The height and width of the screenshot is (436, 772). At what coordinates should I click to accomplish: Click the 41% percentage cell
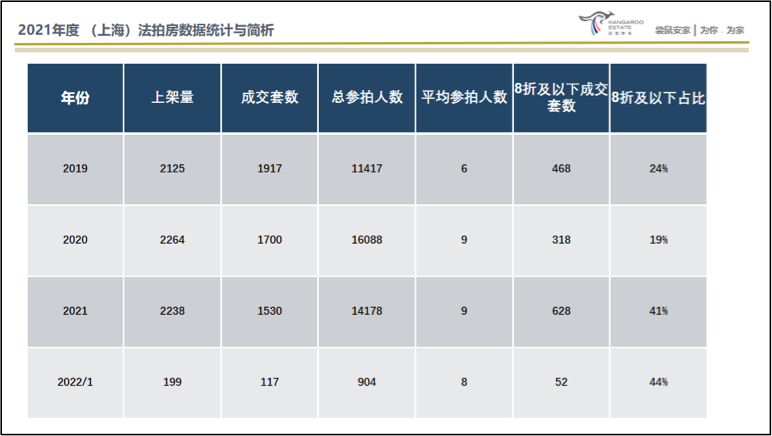657,311
